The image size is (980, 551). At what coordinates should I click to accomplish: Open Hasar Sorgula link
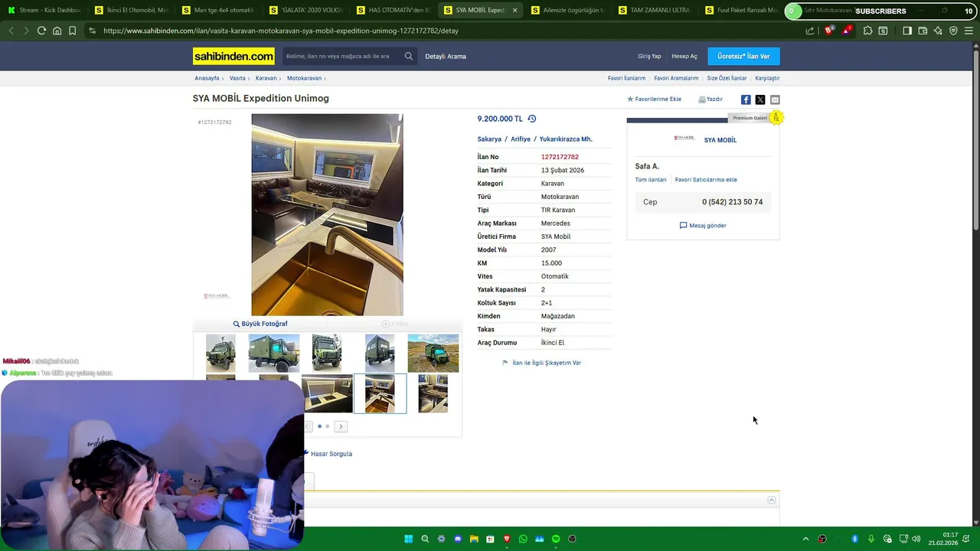click(x=331, y=454)
